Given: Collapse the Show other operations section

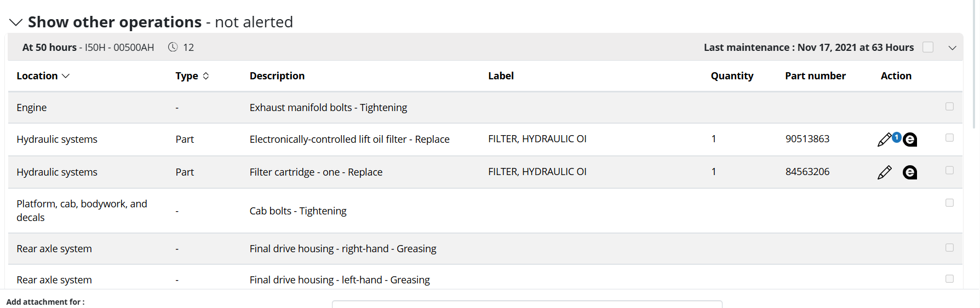Looking at the screenshot, I should pyautogui.click(x=16, y=22).
